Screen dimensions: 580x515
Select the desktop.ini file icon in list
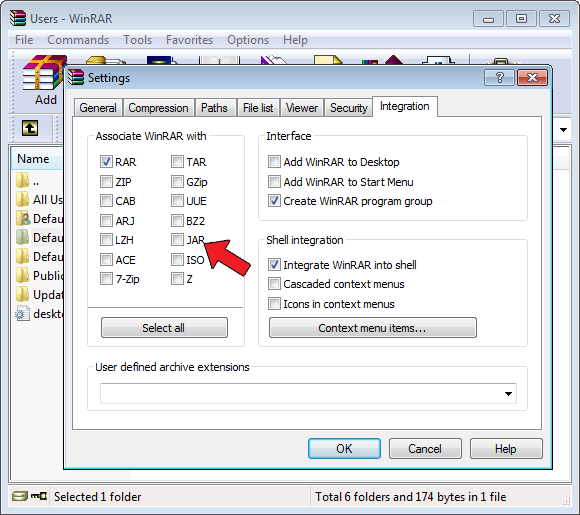[x=22, y=313]
